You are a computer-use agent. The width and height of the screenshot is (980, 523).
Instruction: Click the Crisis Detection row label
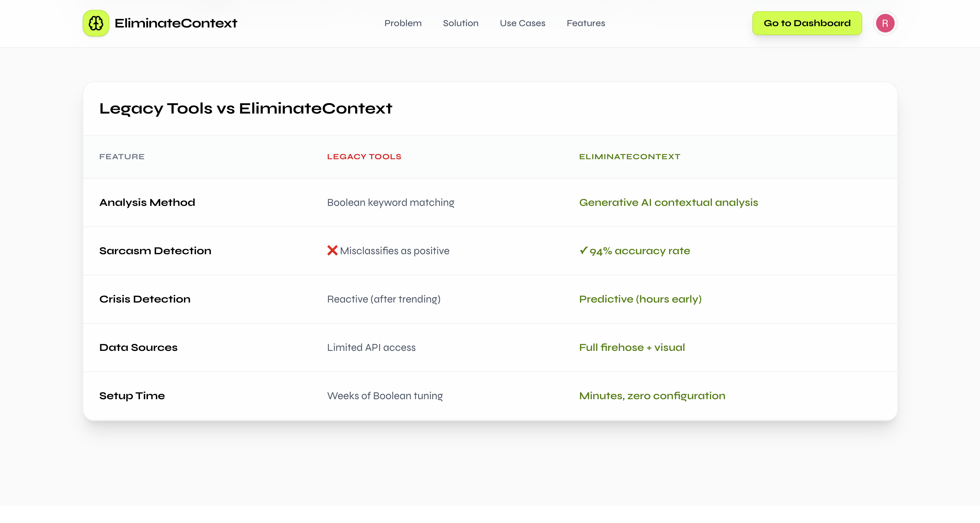[x=145, y=299]
